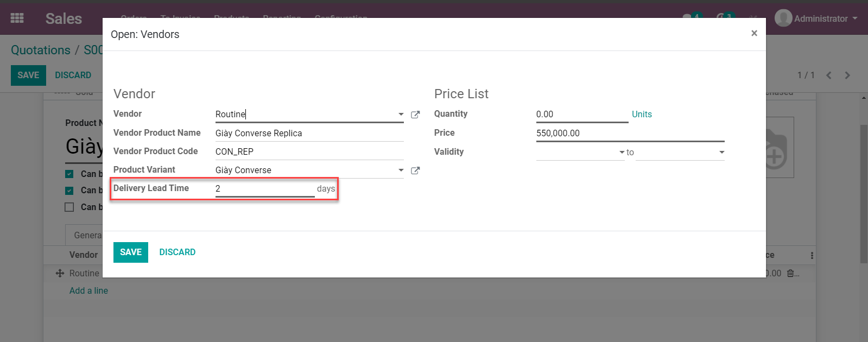
Task: Enable the unchecked third product checkbox
Action: (69, 207)
